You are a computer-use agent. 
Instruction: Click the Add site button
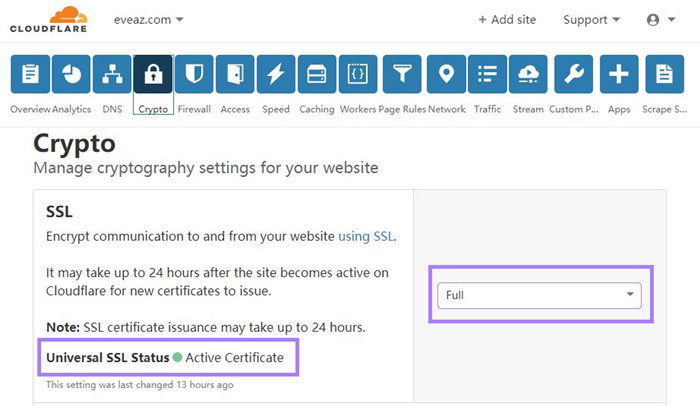coord(507,20)
